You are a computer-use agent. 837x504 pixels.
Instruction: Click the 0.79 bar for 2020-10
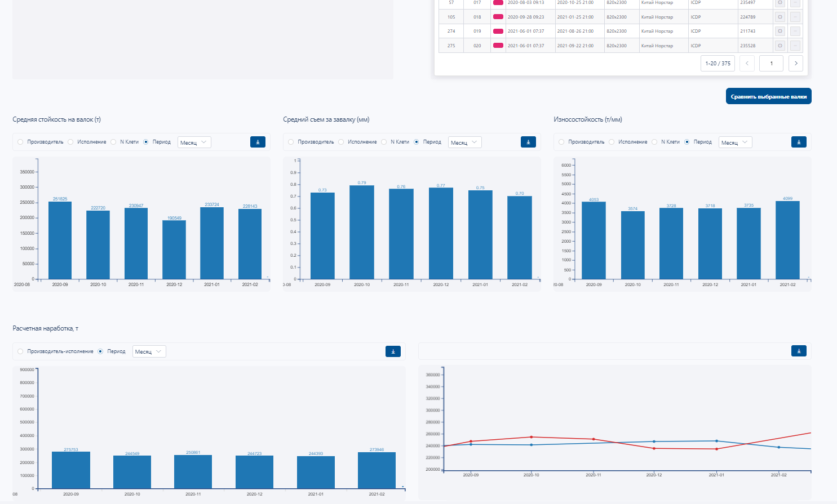tap(362, 232)
